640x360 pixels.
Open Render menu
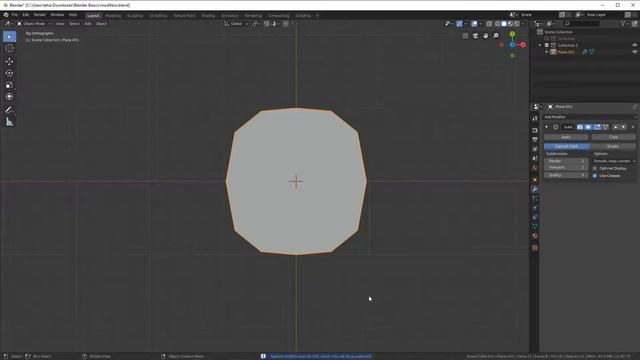(x=40, y=15)
